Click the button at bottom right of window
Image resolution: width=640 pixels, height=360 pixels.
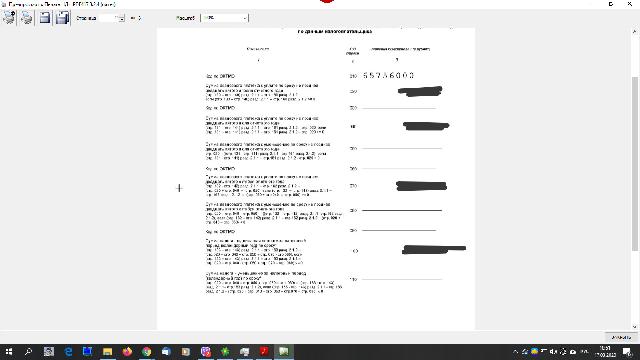(x=621, y=337)
